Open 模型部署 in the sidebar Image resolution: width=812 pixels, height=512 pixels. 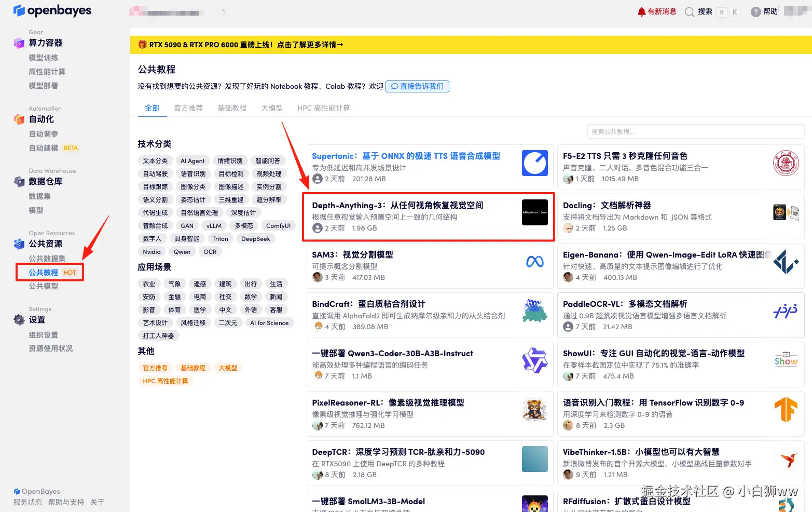(x=44, y=86)
